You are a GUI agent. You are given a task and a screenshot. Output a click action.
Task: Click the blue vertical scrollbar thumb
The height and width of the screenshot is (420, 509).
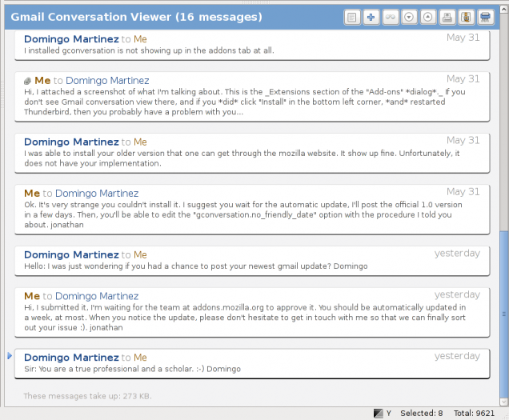click(504, 314)
